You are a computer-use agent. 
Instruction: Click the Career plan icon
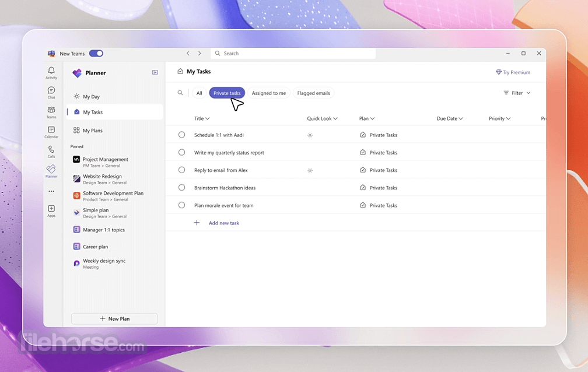tap(76, 247)
